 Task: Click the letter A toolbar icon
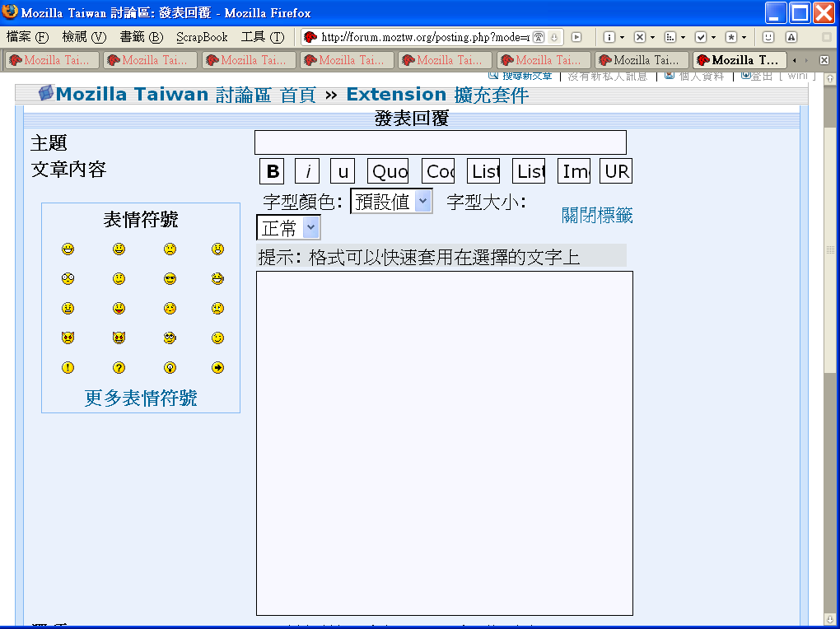pyautogui.click(x=791, y=37)
